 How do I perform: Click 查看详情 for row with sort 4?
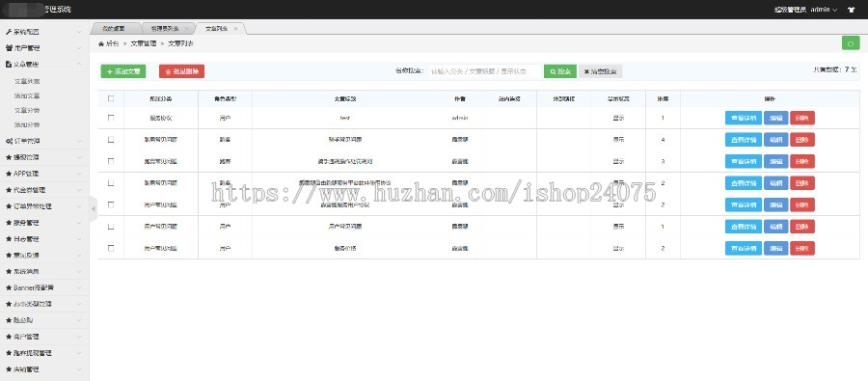coord(744,140)
